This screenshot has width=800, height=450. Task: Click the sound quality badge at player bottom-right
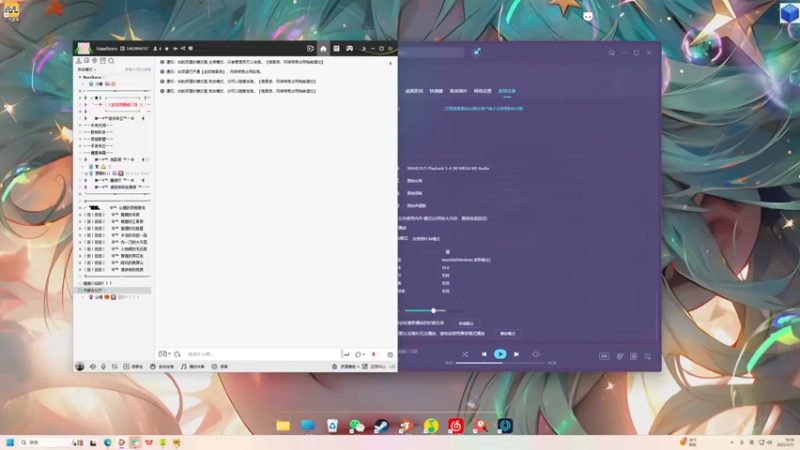(x=604, y=356)
